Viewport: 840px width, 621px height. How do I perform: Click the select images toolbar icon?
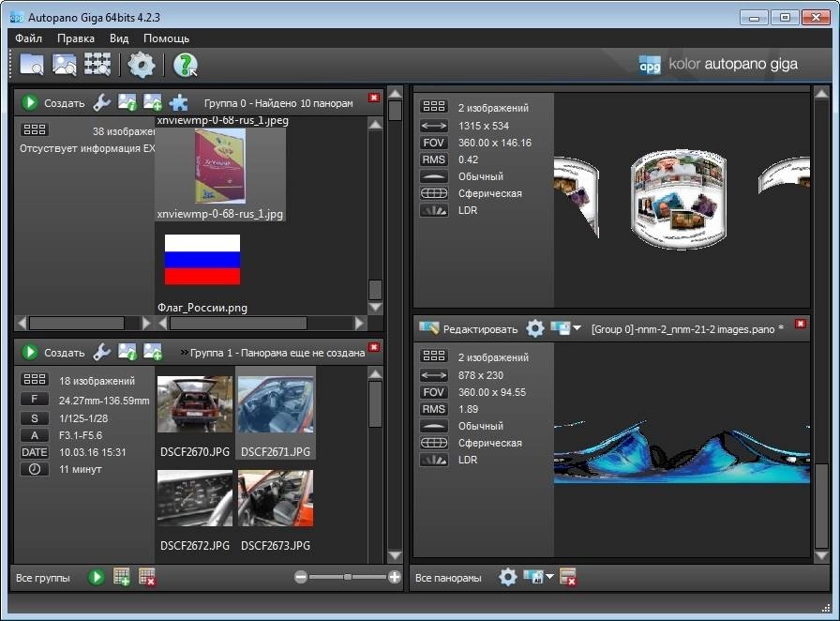65,65
